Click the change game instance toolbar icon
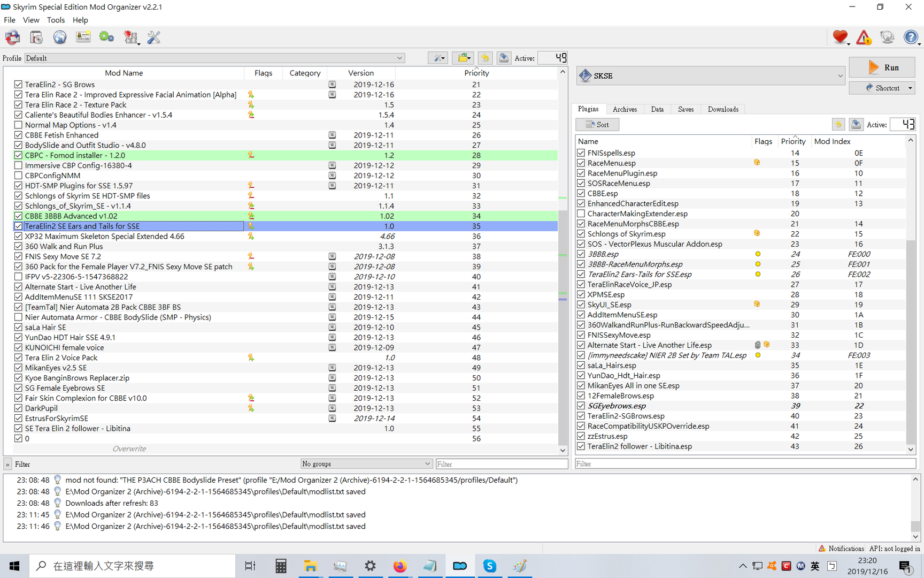 [13, 37]
